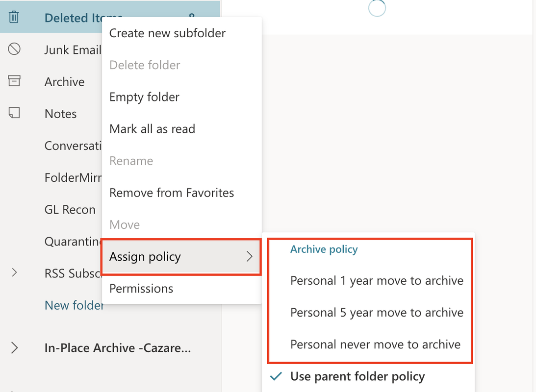Open Permissions from the context menu

pos(141,289)
